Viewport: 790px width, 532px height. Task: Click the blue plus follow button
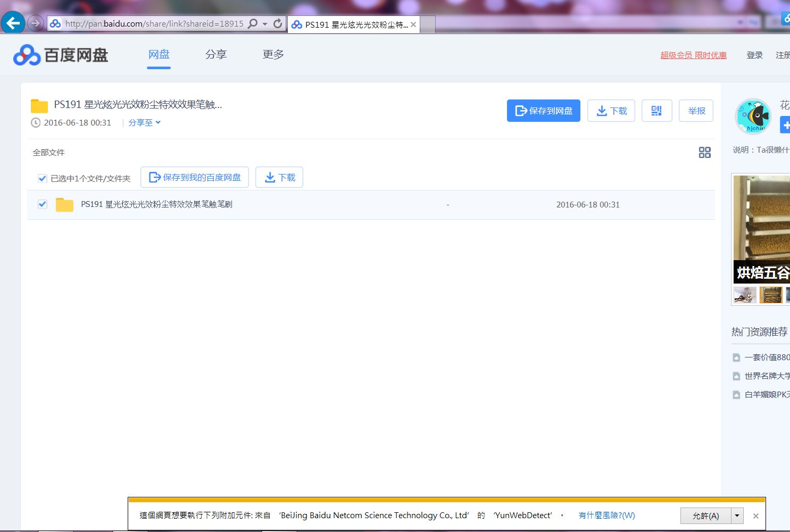785,126
